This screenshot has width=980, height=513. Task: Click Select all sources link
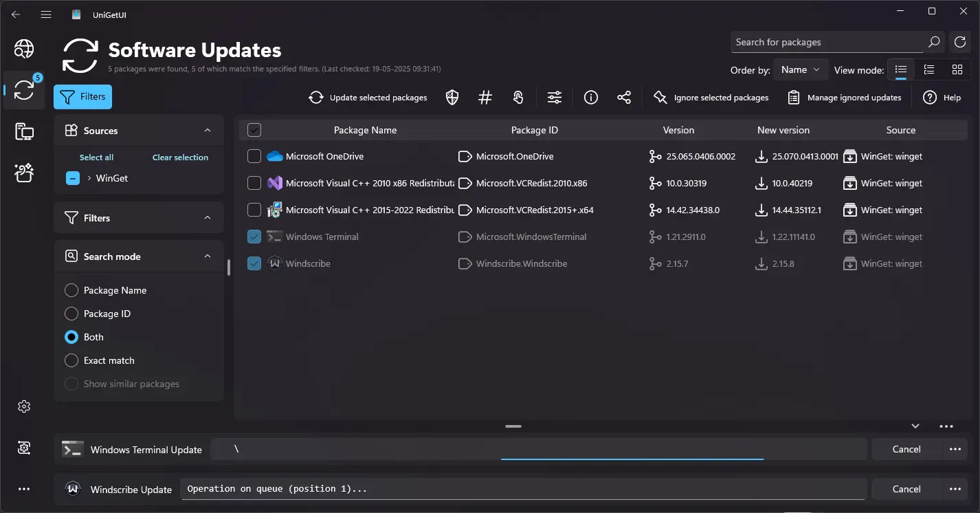pyautogui.click(x=96, y=157)
